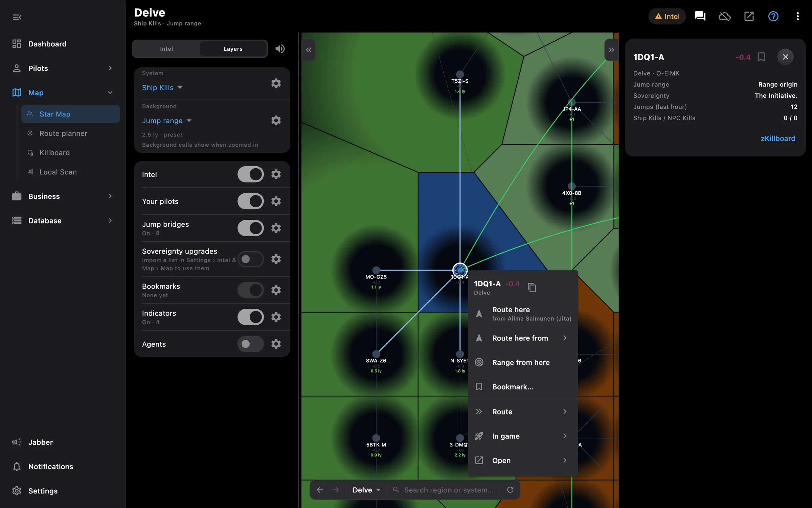The width and height of the screenshot is (812, 508).
Task: Select Range from here
Action: [523, 362]
